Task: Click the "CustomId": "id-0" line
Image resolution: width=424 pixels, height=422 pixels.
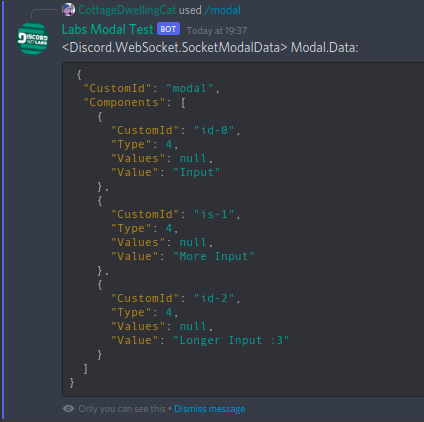Action: (x=176, y=130)
